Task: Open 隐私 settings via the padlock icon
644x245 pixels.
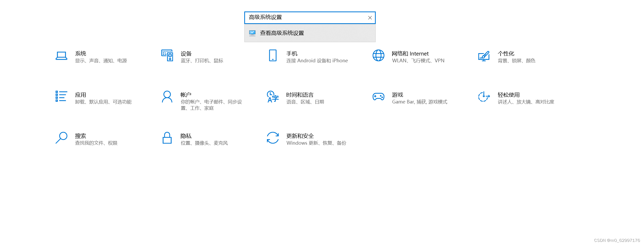Action: tap(167, 138)
